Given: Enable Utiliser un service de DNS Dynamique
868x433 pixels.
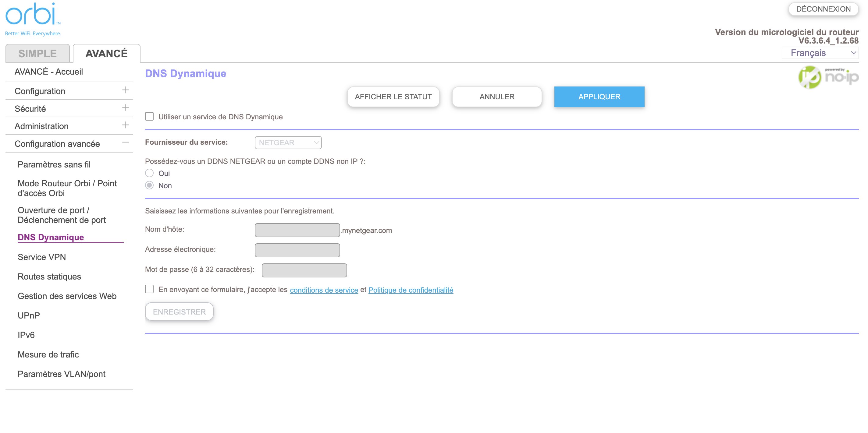Looking at the screenshot, I should click(x=149, y=117).
